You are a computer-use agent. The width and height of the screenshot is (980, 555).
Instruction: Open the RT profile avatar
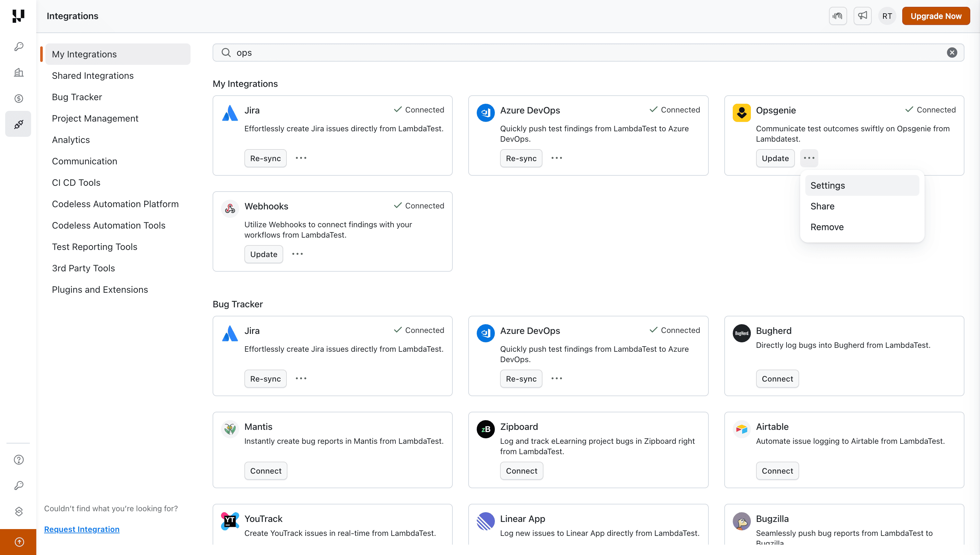tap(887, 16)
